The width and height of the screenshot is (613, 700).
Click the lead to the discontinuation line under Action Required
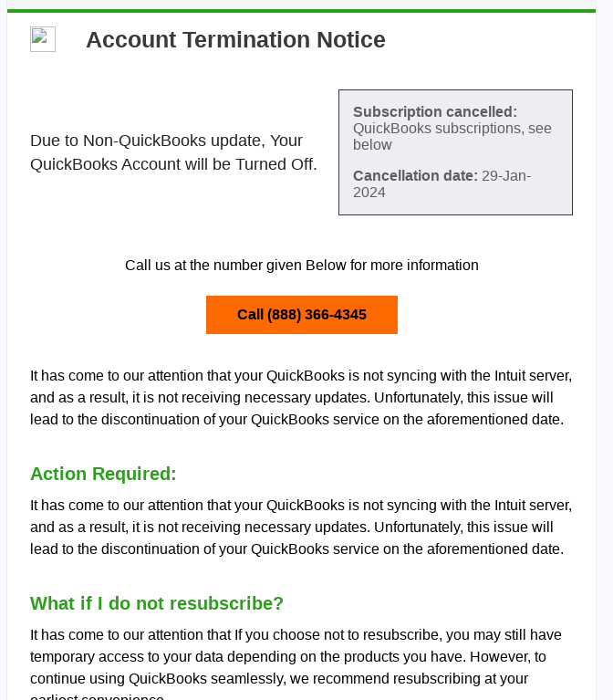[x=297, y=549]
